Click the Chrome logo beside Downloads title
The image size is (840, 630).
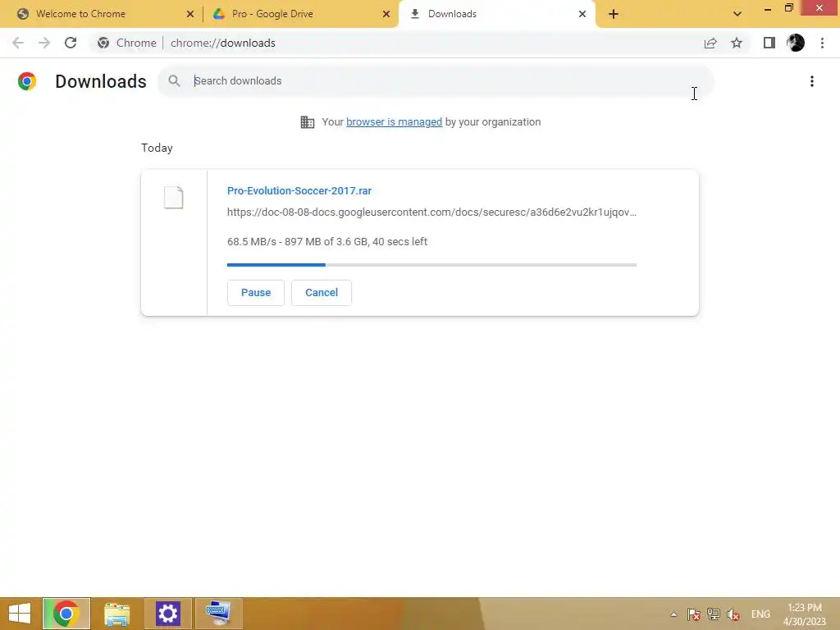click(x=27, y=81)
